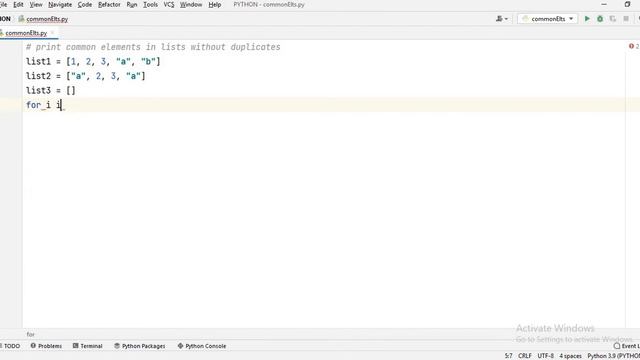Screen dimensions: 640x360
Task: Open the Event Log panel
Action: (627, 346)
